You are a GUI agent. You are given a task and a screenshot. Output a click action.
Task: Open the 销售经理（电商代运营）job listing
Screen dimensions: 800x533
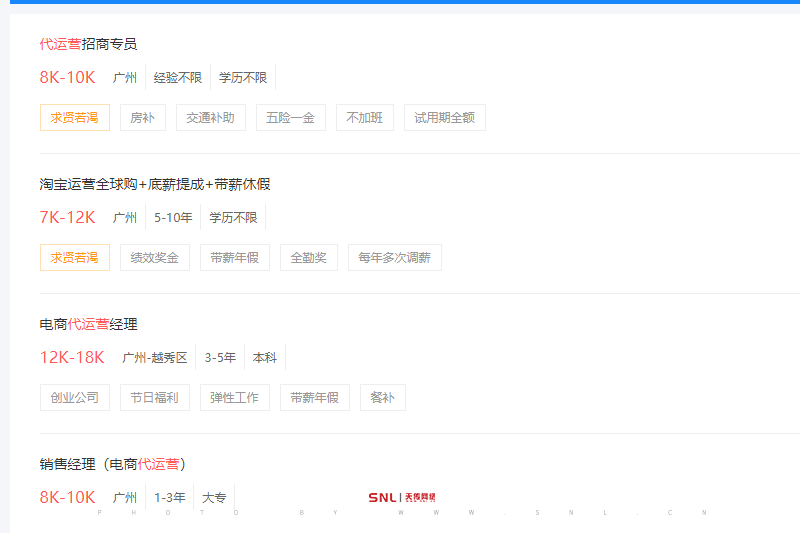(112, 464)
